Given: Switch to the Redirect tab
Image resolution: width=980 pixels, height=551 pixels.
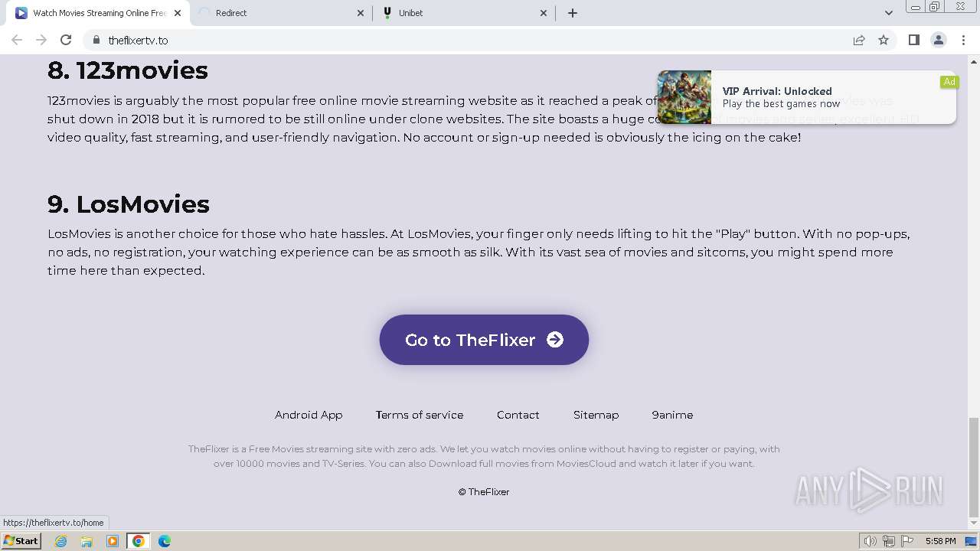Looking at the screenshot, I should [x=281, y=13].
